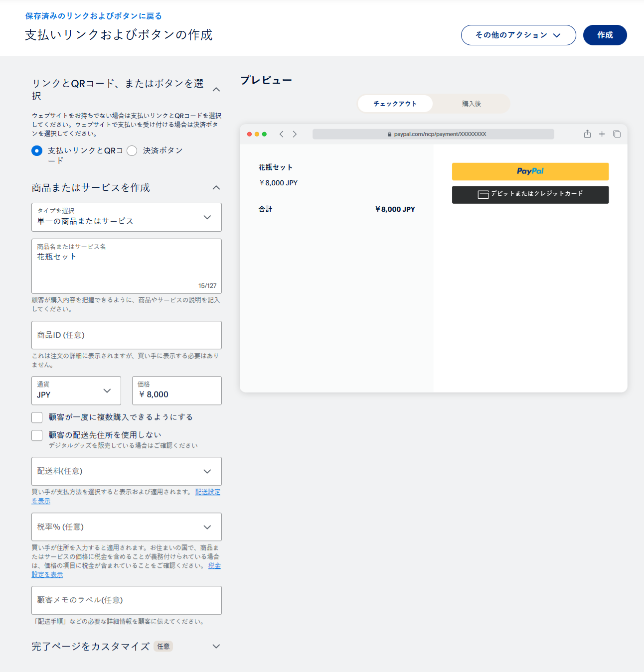Click 15/127 character counter
Image resolution: width=644 pixels, height=672 pixels.
pyautogui.click(x=207, y=286)
